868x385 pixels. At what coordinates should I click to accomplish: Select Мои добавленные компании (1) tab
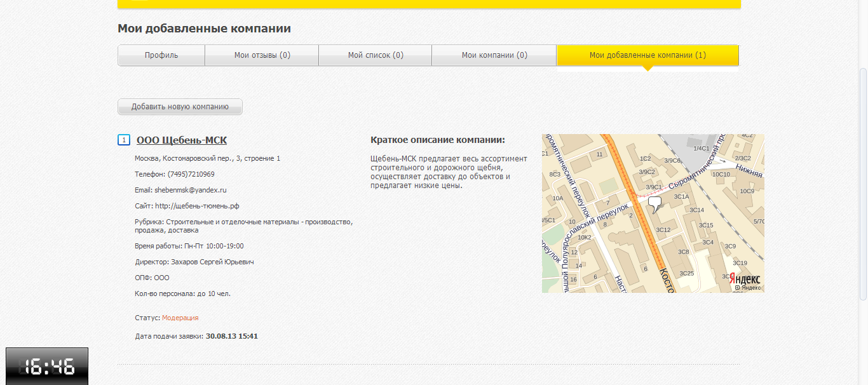tap(648, 55)
